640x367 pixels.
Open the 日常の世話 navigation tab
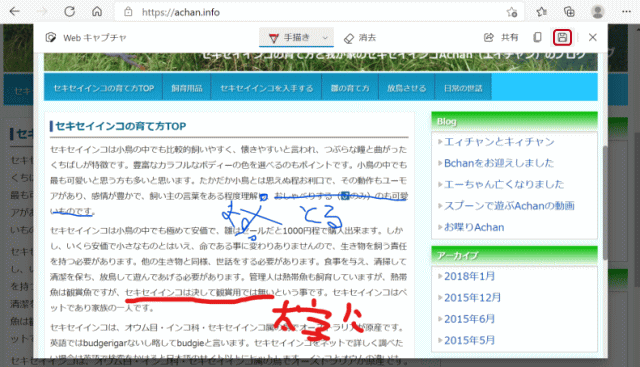pyautogui.click(x=463, y=88)
